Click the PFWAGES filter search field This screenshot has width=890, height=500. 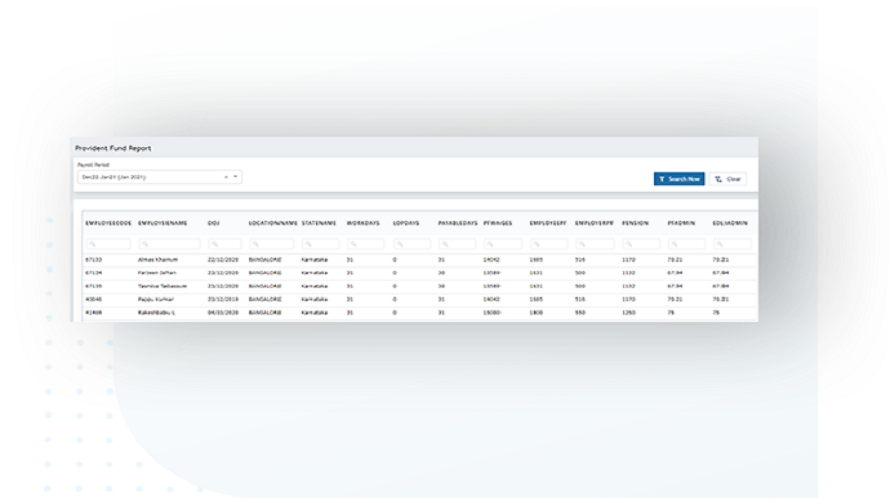click(501, 243)
